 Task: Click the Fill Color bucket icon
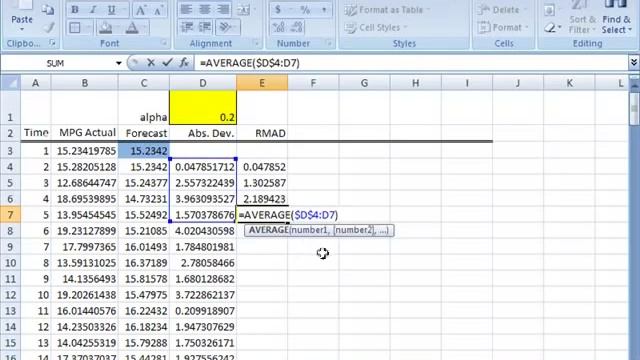point(105,28)
